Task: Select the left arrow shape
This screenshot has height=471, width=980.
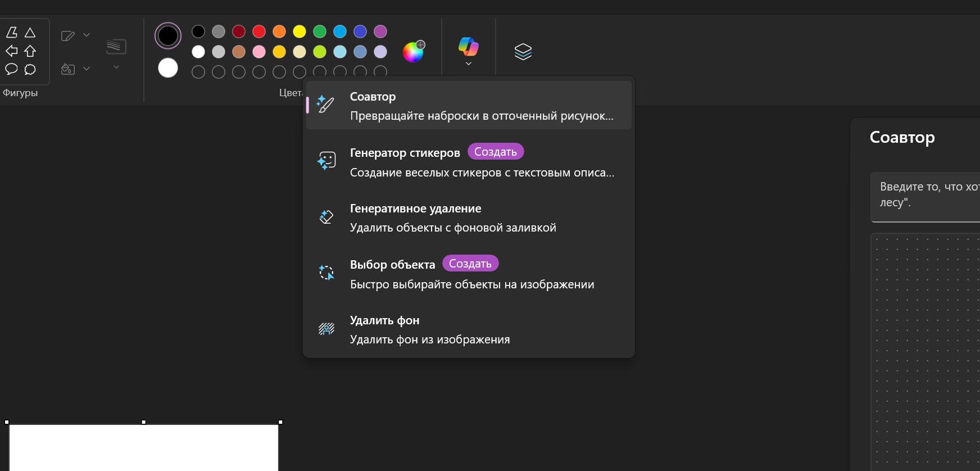Action: click(x=11, y=51)
